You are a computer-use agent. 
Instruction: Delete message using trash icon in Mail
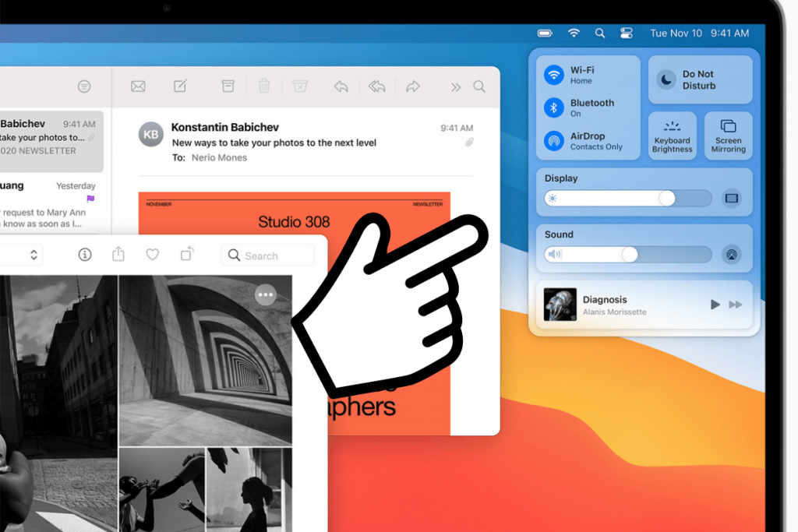tap(264, 86)
